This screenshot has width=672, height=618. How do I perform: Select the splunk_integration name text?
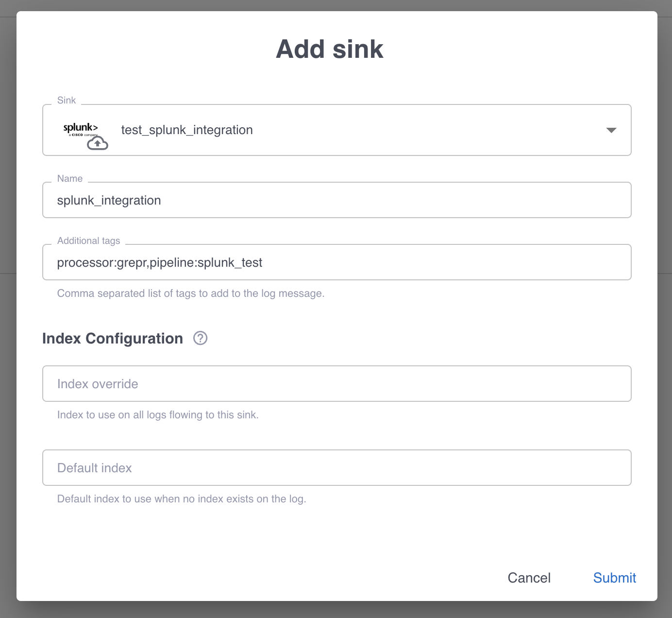pos(109,200)
